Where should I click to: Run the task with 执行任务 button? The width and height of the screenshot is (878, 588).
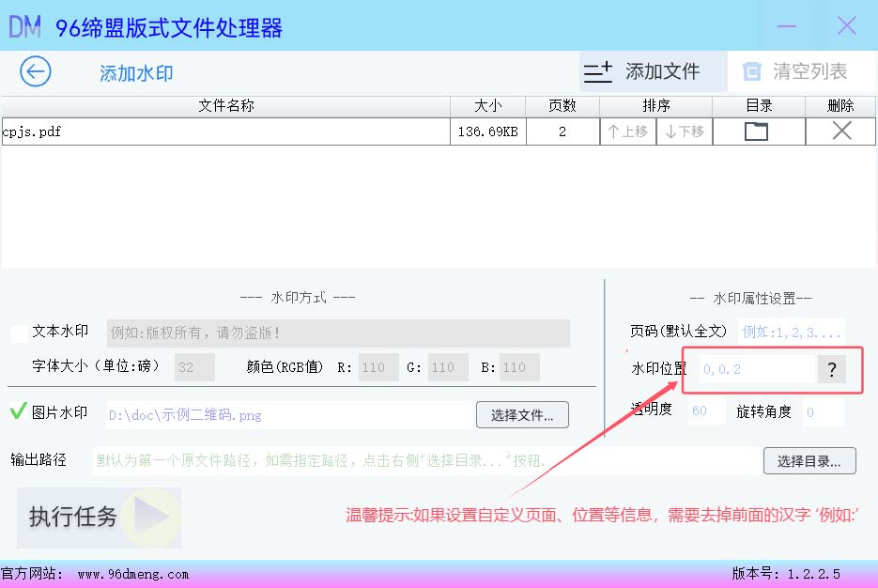click(99, 517)
